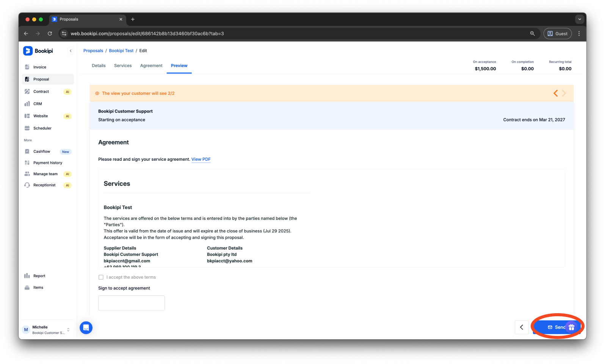Reload the page
605x364 pixels.
50,33
